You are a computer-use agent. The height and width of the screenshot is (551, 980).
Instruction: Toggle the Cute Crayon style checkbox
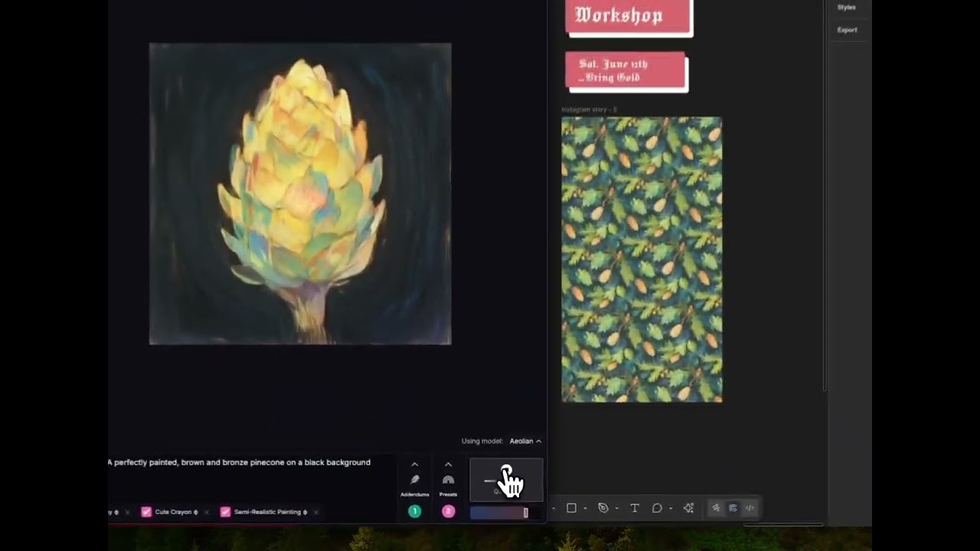click(x=146, y=512)
